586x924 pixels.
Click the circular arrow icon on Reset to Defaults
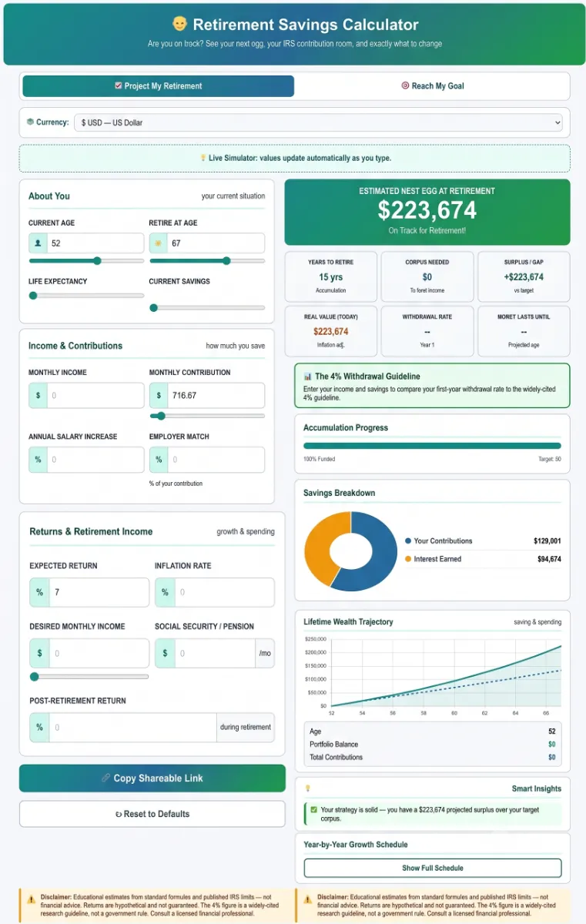pyautogui.click(x=118, y=814)
